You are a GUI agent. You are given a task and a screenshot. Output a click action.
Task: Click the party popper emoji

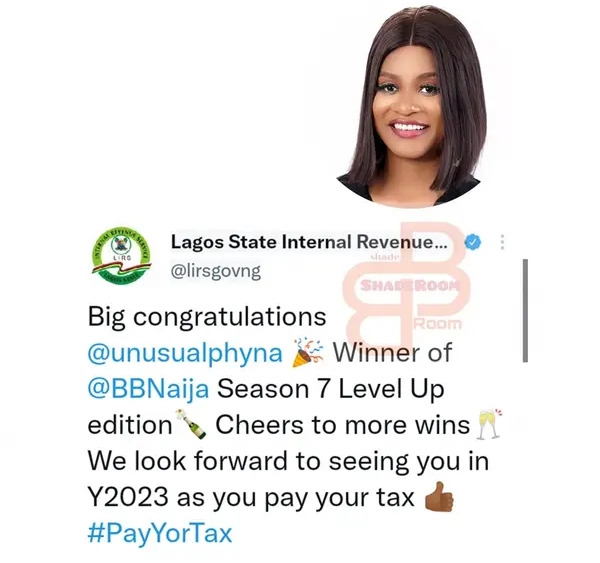(x=308, y=353)
